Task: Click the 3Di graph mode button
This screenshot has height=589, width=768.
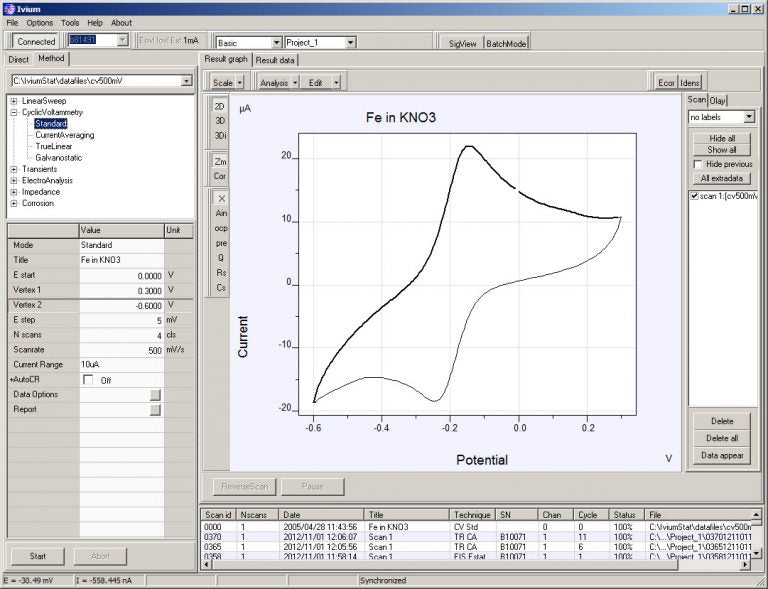Action: coord(221,135)
